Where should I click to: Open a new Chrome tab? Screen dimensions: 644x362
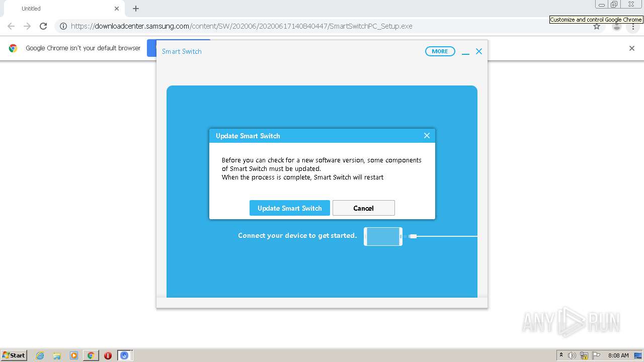[x=136, y=9]
